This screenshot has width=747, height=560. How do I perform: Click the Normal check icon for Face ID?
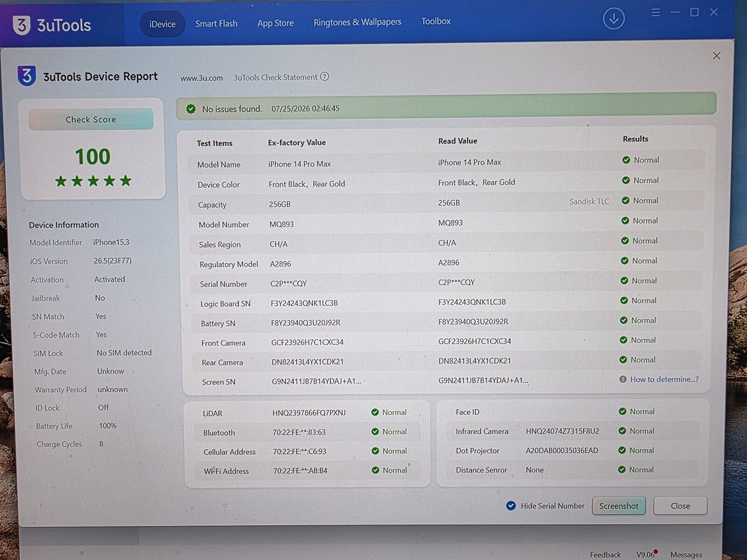[x=622, y=412]
